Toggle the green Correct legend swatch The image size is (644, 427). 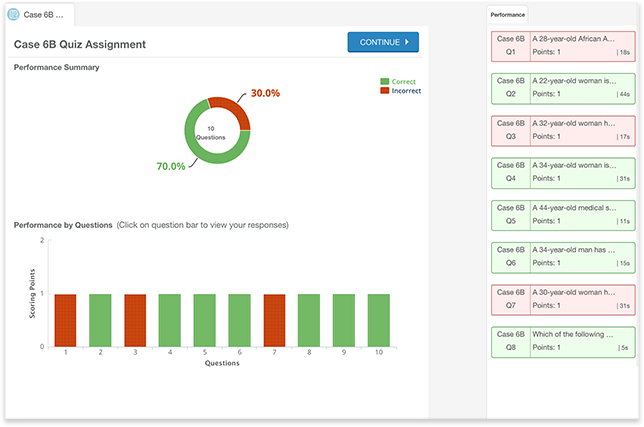385,81
